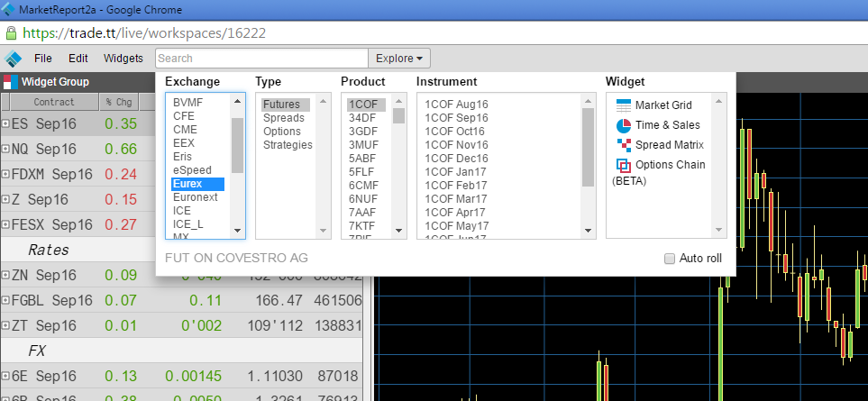
Task: Select Euronext in the Exchange list
Action: tap(195, 197)
